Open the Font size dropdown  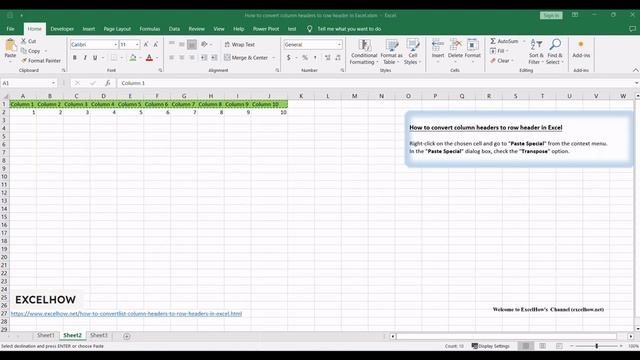pos(137,44)
